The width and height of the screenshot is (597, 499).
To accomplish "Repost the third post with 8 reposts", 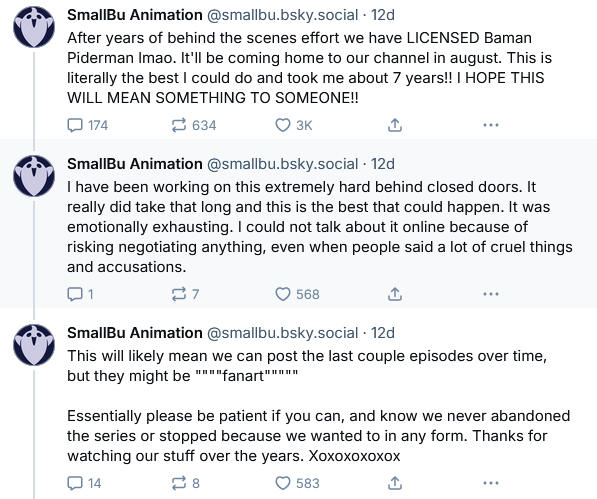I will click(185, 483).
